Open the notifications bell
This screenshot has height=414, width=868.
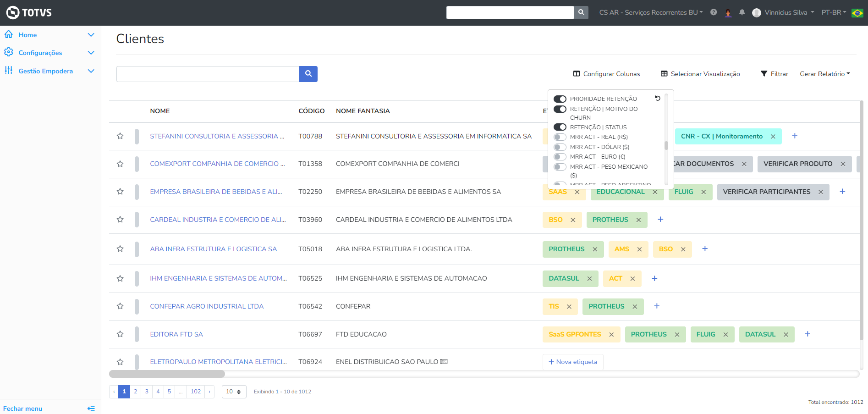[742, 12]
